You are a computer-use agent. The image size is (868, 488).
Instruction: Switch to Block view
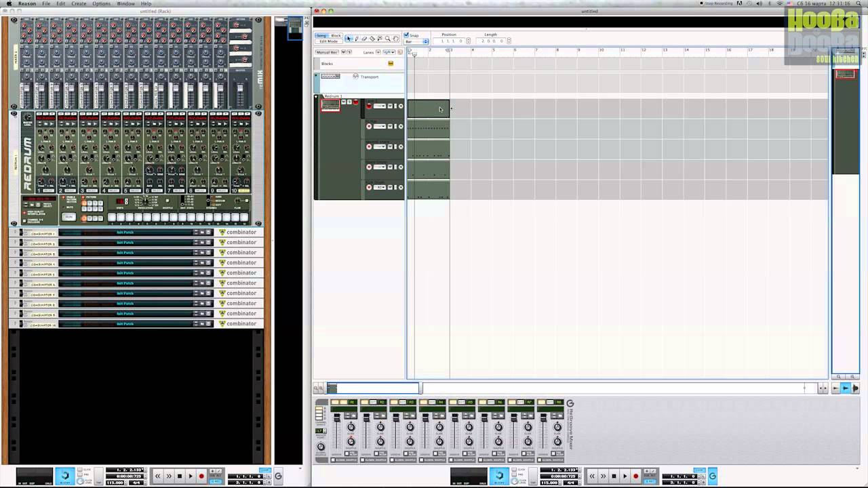pos(336,35)
